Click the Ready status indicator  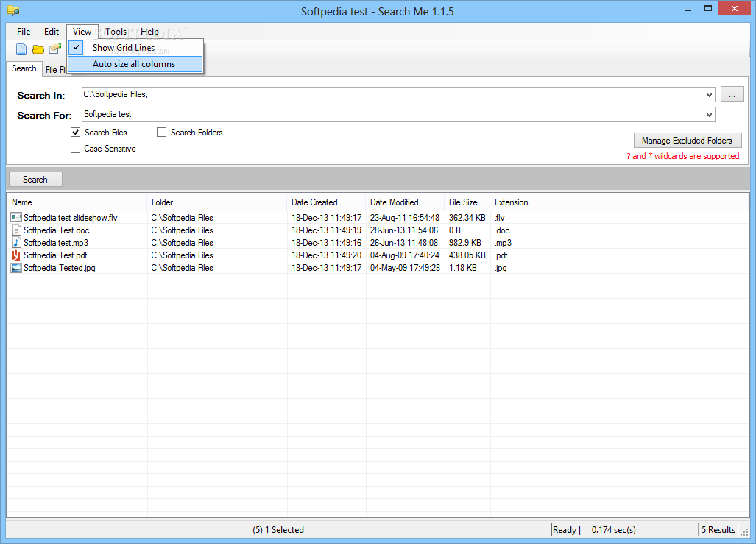tap(565, 529)
